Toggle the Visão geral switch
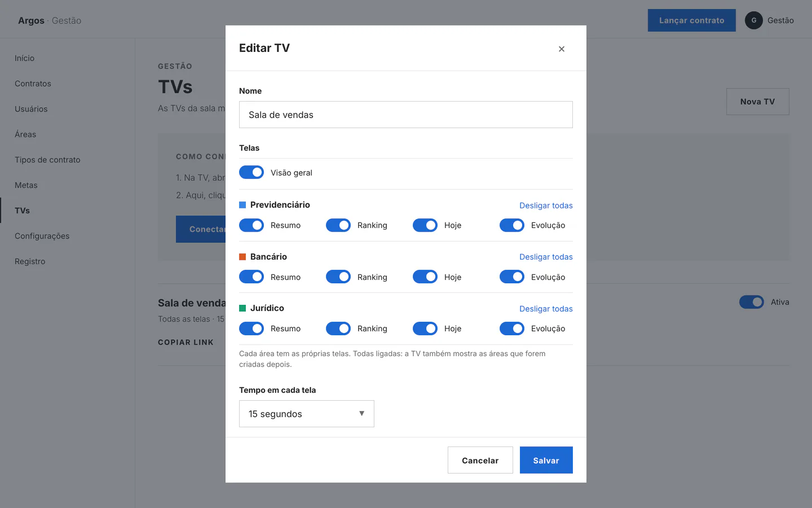The width and height of the screenshot is (812, 508). click(251, 172)
